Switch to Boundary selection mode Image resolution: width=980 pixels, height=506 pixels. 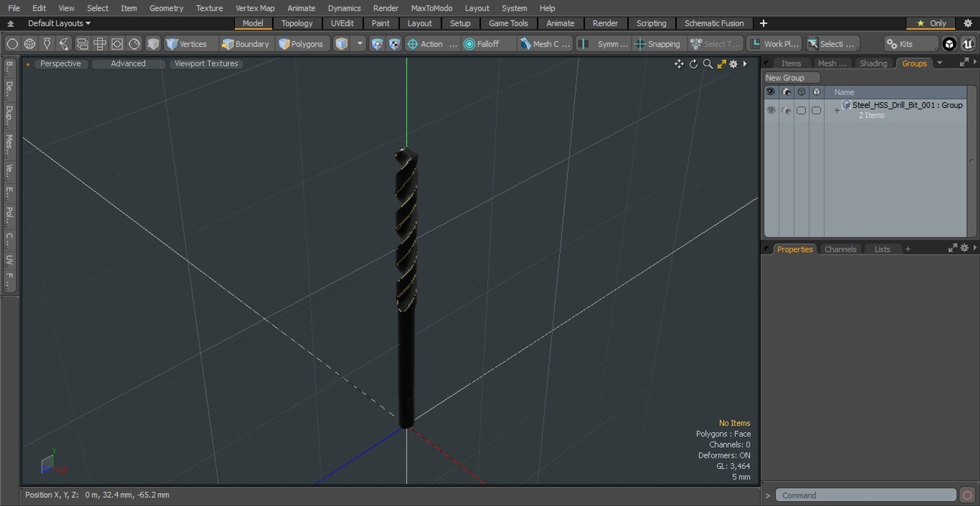pyautogui.click(x=245, y=44)
